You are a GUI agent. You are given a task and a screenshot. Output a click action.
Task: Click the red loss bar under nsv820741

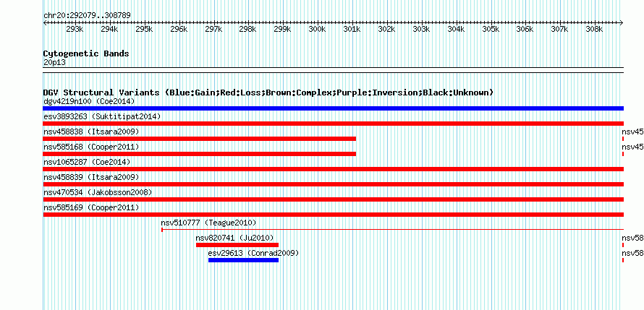coord(237,245)
